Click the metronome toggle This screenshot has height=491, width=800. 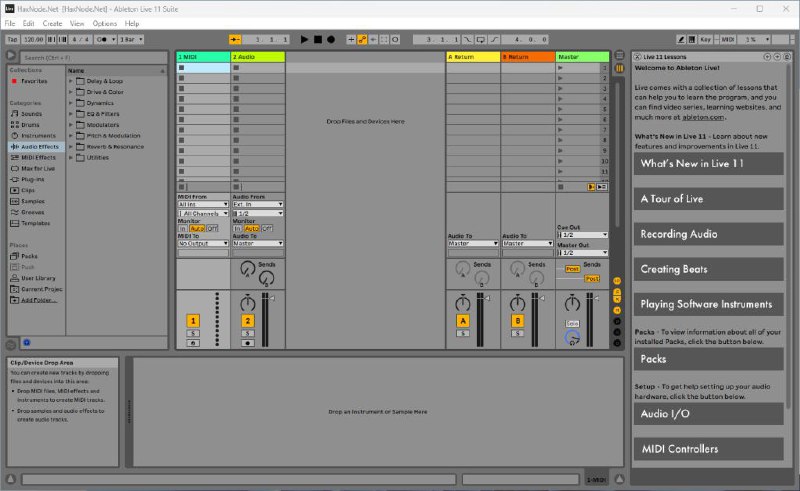click(102, 39)
